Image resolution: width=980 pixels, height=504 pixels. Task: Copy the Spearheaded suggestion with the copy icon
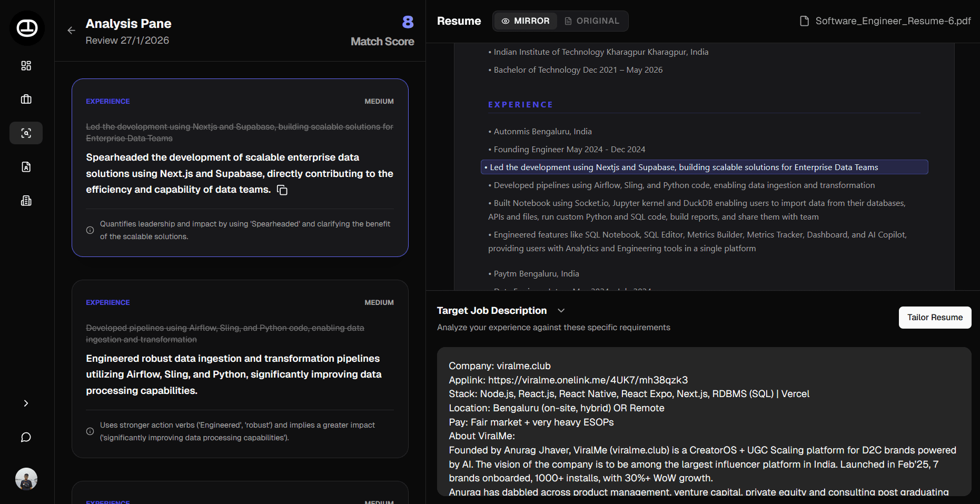(282, 190)
